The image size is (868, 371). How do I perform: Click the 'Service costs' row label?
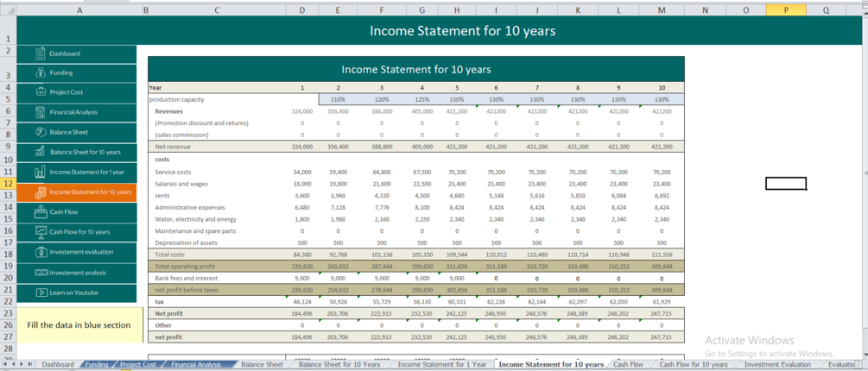click(172, 172)
